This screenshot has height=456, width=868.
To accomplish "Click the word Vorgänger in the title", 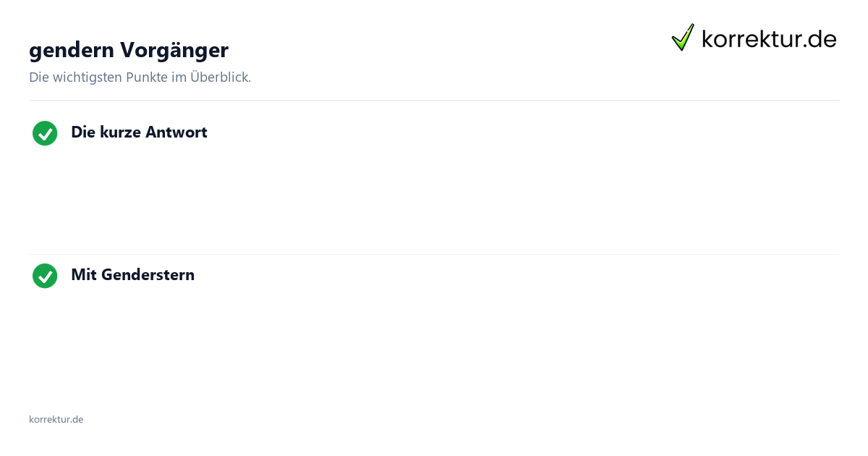I will click(x=174, y=51).
